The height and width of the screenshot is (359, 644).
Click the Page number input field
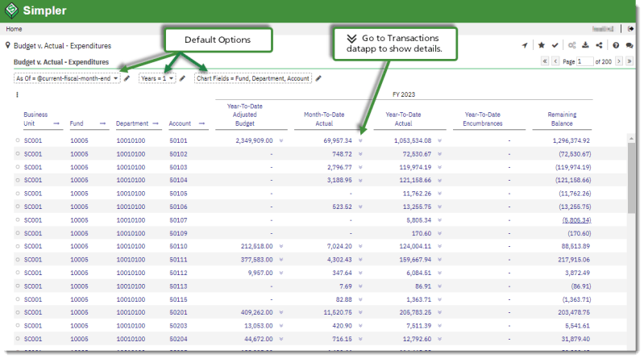(585, 61)
